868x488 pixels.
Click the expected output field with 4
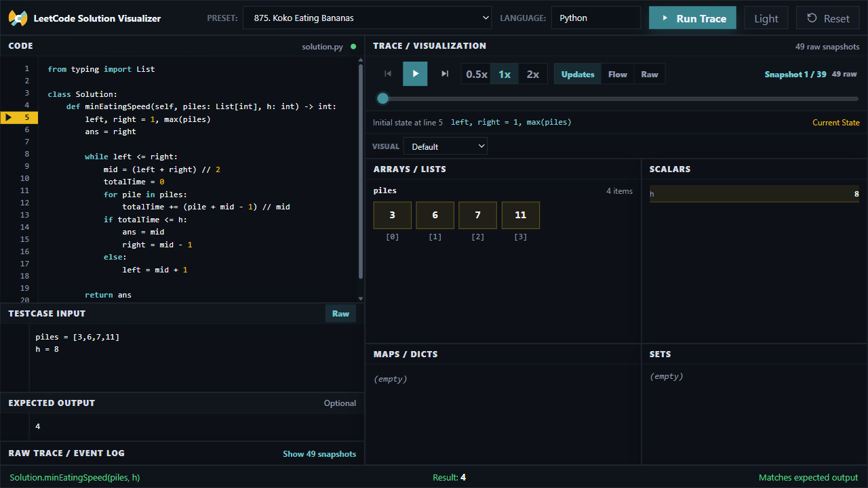coord(197,427)
